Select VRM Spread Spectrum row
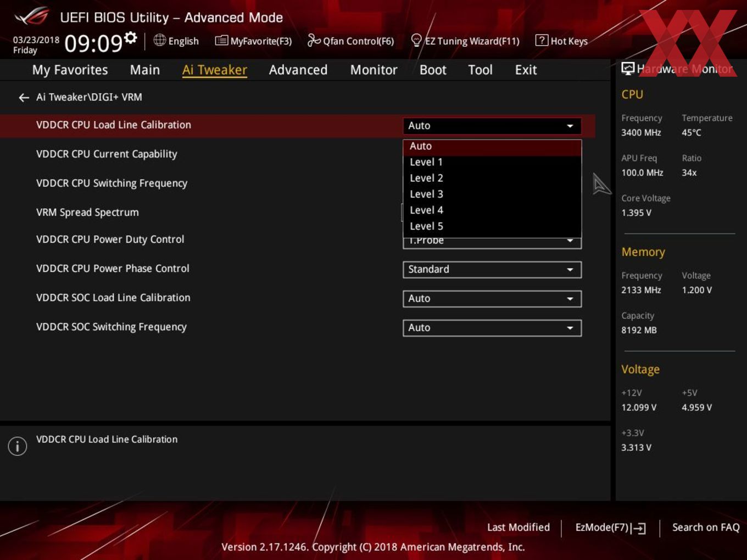 pyautogui.click(x=87, y=212)
